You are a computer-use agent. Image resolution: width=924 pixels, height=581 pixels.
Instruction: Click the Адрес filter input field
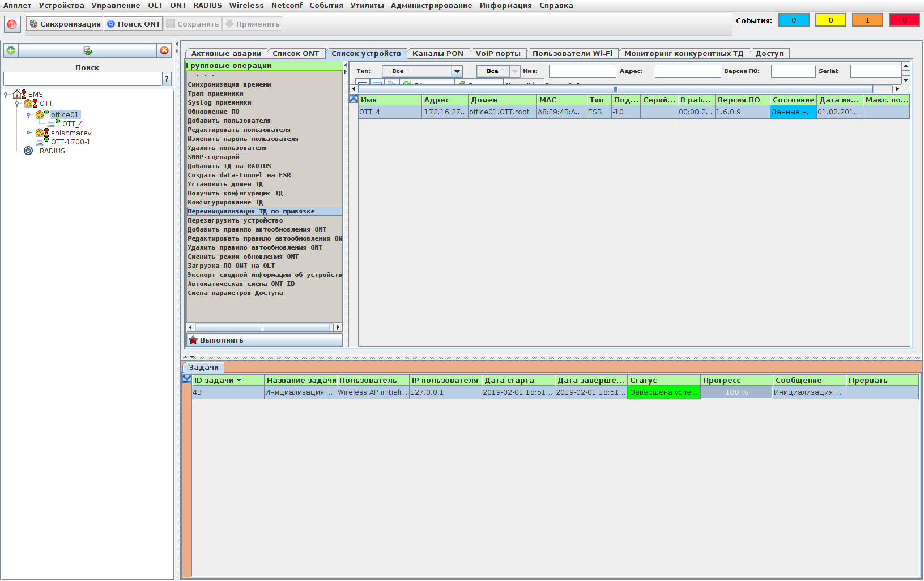[x=687, y=71]
